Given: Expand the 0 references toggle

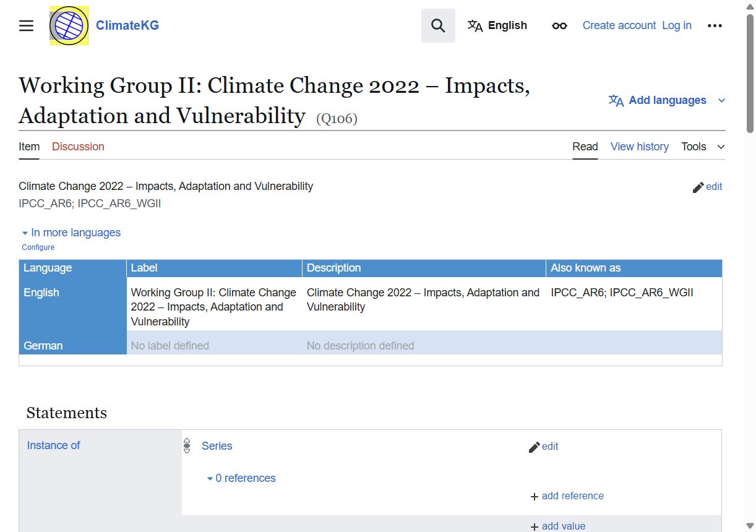Looking at the screenshot, I should tap(241, 478).
